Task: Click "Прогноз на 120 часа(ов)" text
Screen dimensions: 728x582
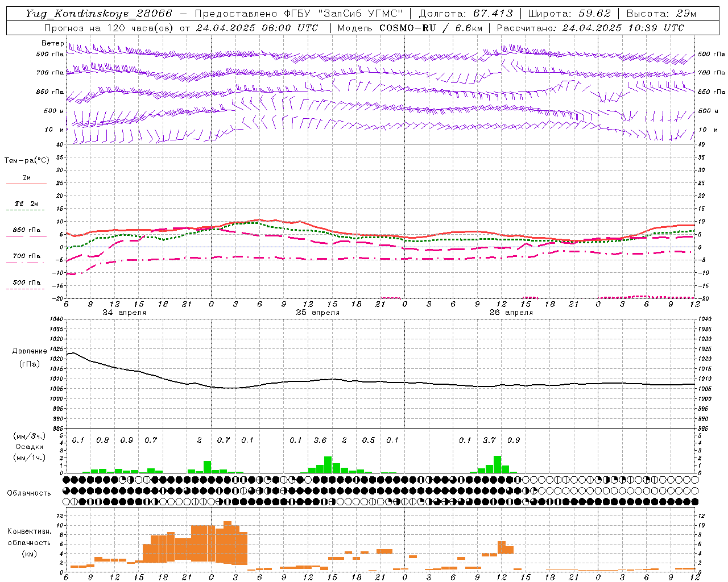Action: [x=110, y=28]
